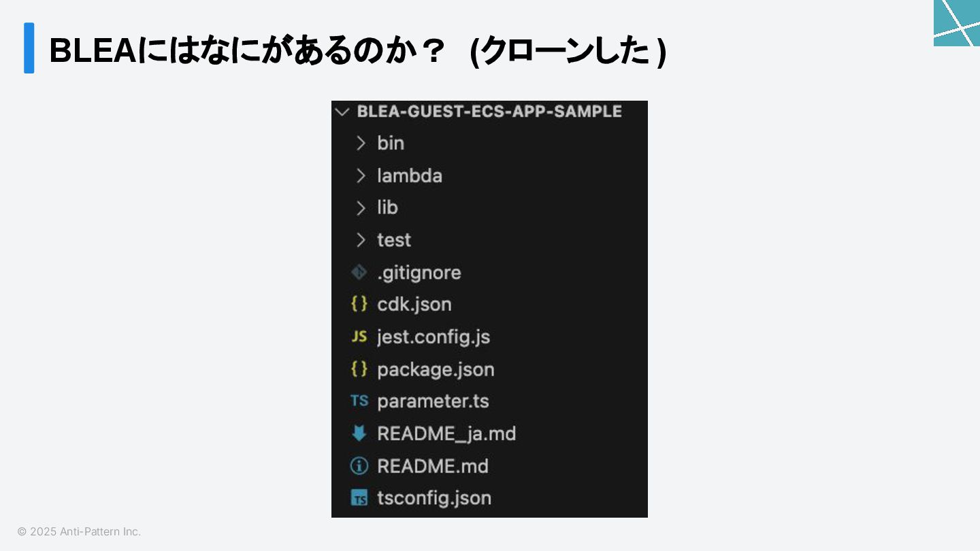Click the Anti-Pattern Inc. copyright text
Screen dimensions: 980x551
pos(79,531)
